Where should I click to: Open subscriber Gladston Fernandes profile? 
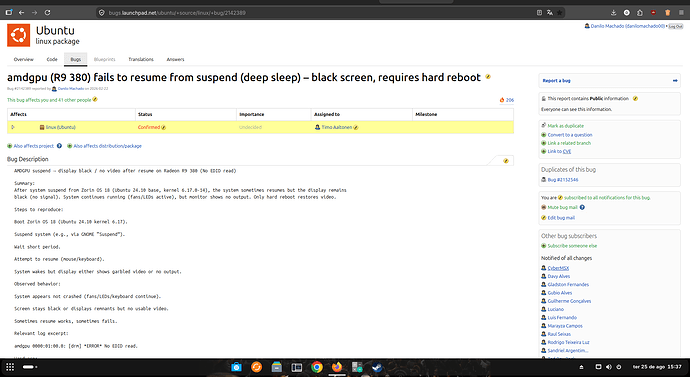568,285
